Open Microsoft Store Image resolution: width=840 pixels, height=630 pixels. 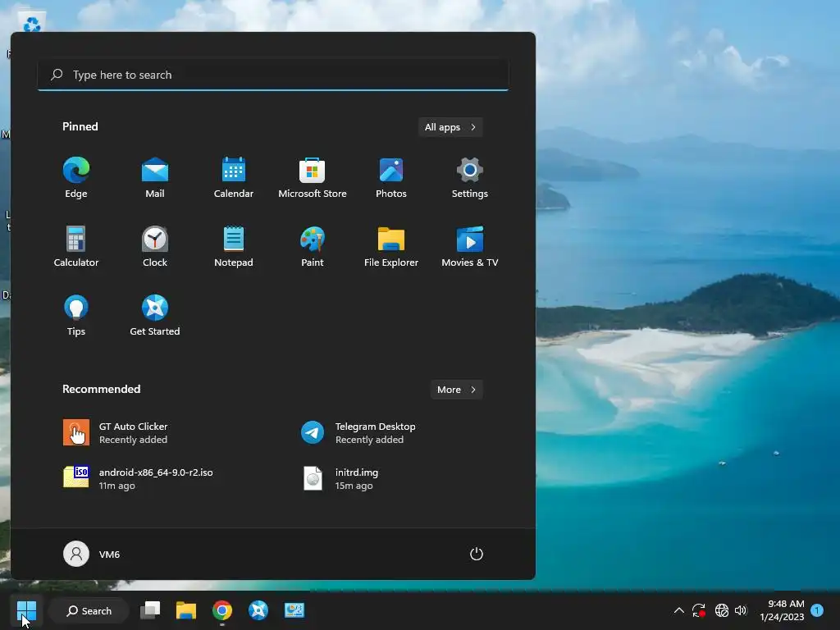click(x=313, y=178)
